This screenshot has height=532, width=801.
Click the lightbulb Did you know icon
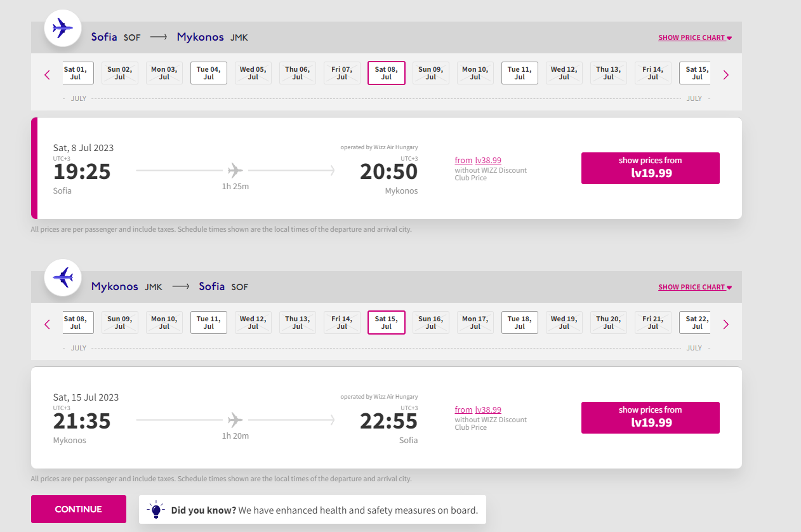[156, 510]
